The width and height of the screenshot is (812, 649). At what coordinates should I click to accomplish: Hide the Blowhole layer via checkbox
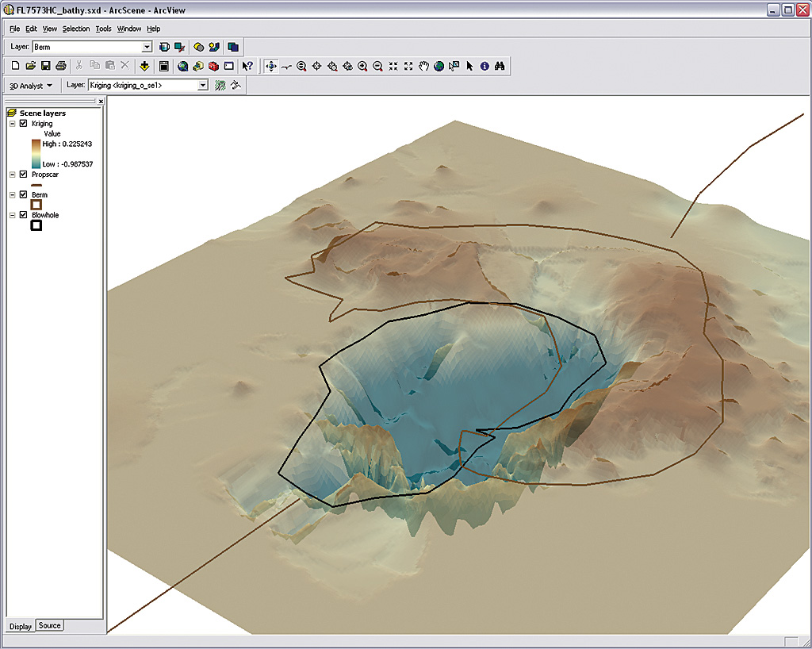pos(24,215)
